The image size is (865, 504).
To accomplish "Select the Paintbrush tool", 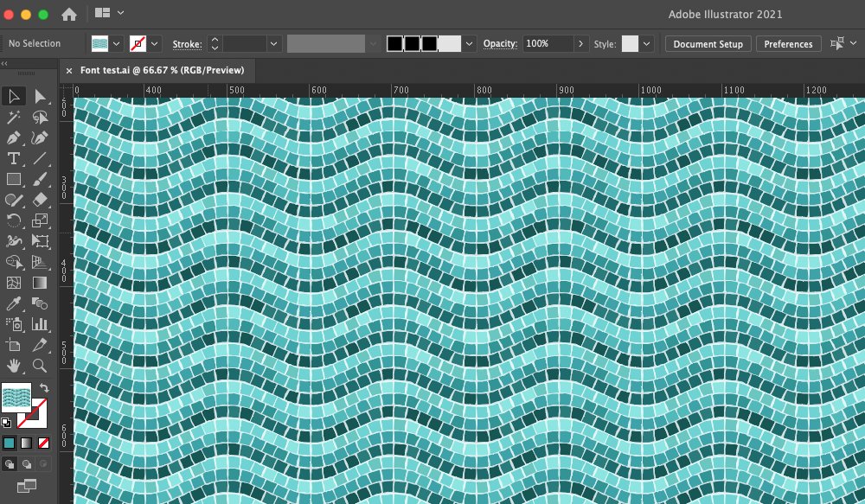I will pos(39,180).
